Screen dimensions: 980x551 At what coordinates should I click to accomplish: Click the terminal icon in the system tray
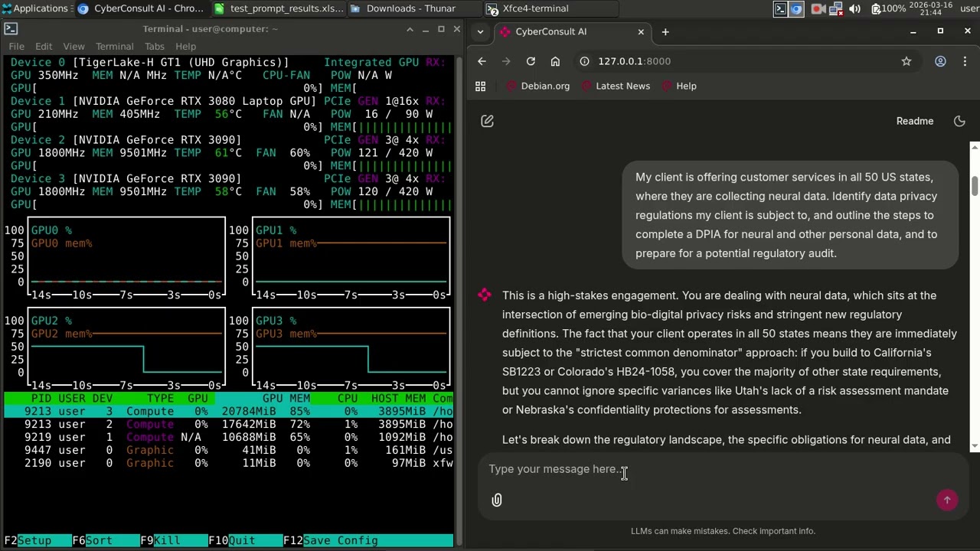pos(780,8)
